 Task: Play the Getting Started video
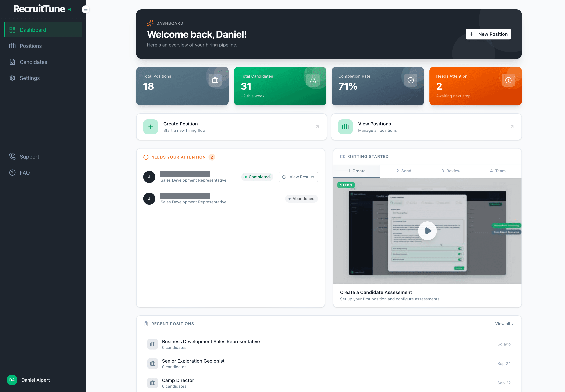427,231
